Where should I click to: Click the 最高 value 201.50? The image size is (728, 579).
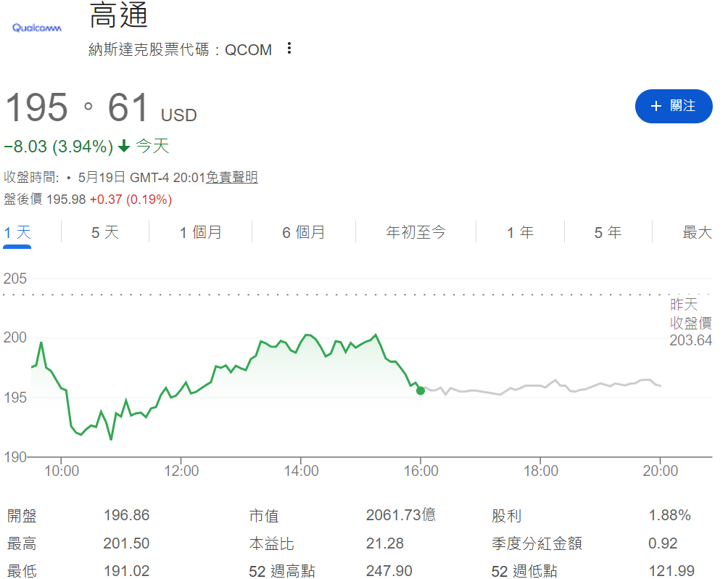coord(126,543)
